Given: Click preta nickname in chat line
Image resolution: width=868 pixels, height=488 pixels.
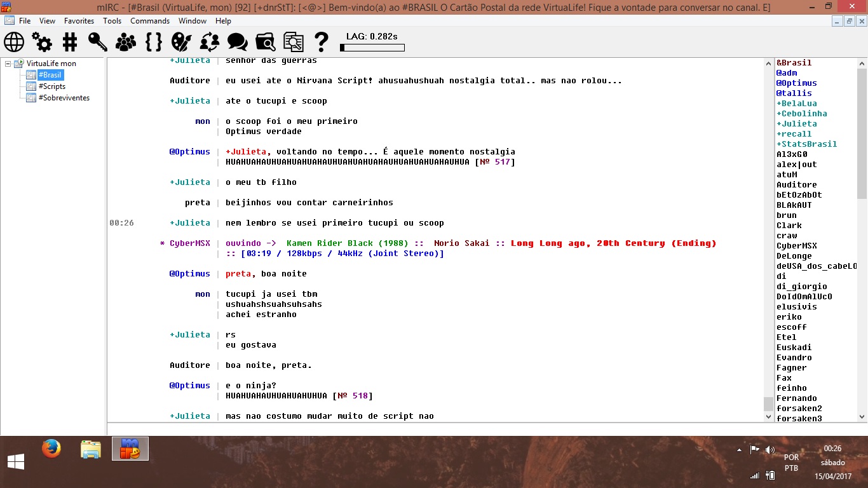Looking at the screenshot, I should point(198,203).
